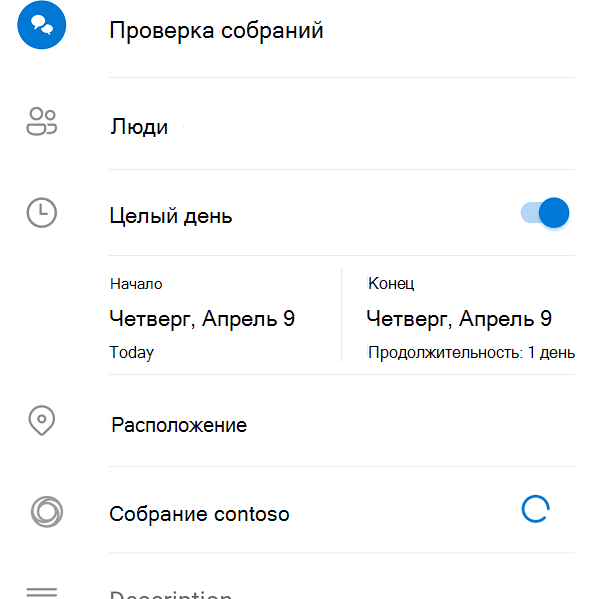599x599 pixels.
Task: Click the blue chat bubbles calendar icon
Action: (x=42, y=25)
